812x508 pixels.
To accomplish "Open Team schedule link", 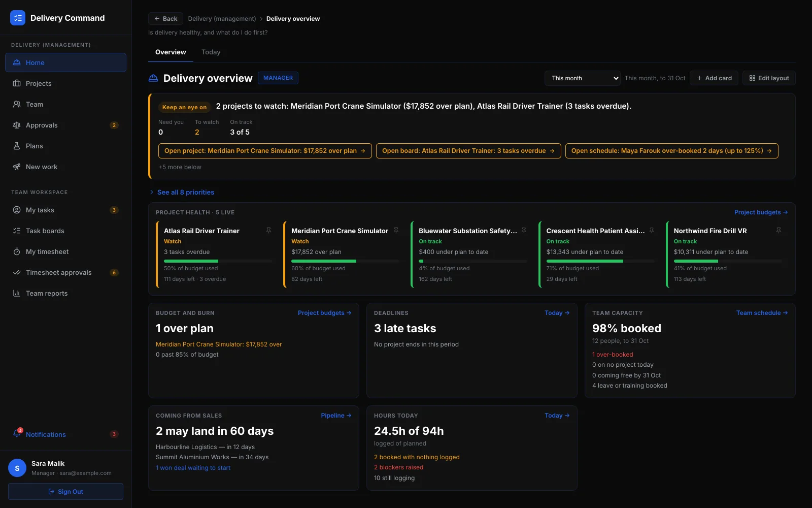I will [762, 313].
